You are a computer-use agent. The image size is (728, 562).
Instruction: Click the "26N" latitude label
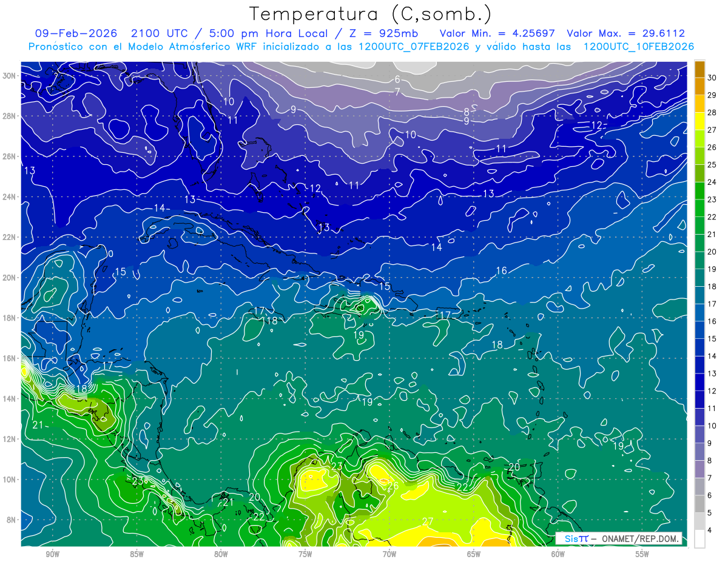click(10, 156)
